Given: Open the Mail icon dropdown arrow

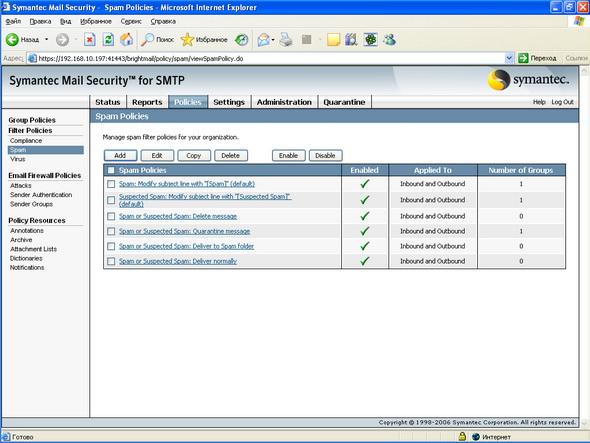Looking at the screenshot, I should pyautogui.click(x=273, y=40).
